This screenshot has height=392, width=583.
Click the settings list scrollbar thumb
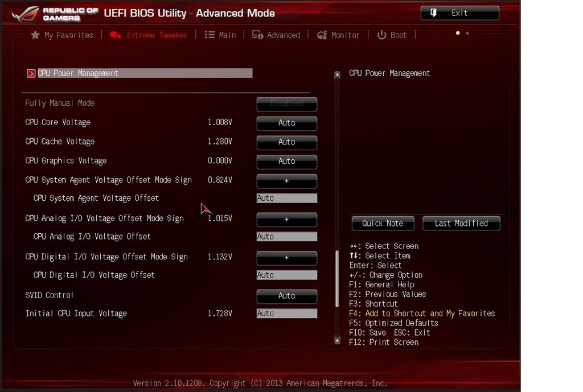coord(337,279)
